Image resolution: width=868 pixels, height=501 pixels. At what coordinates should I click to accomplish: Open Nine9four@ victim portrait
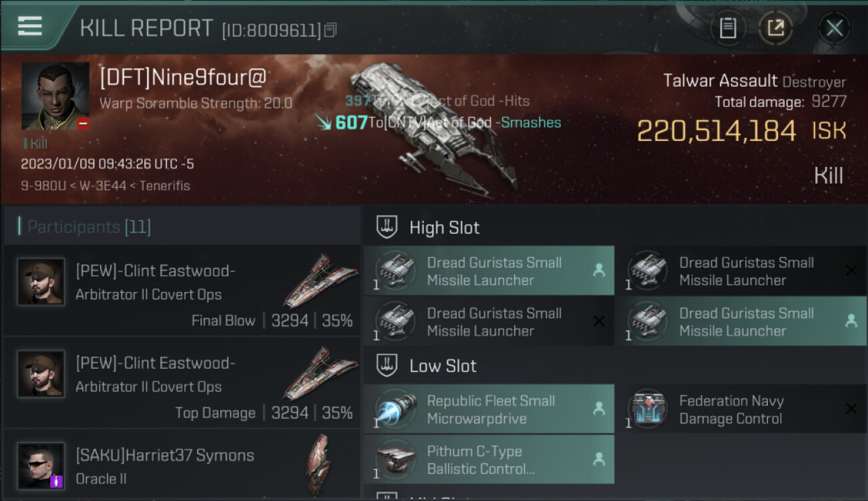tap(55, 96)
